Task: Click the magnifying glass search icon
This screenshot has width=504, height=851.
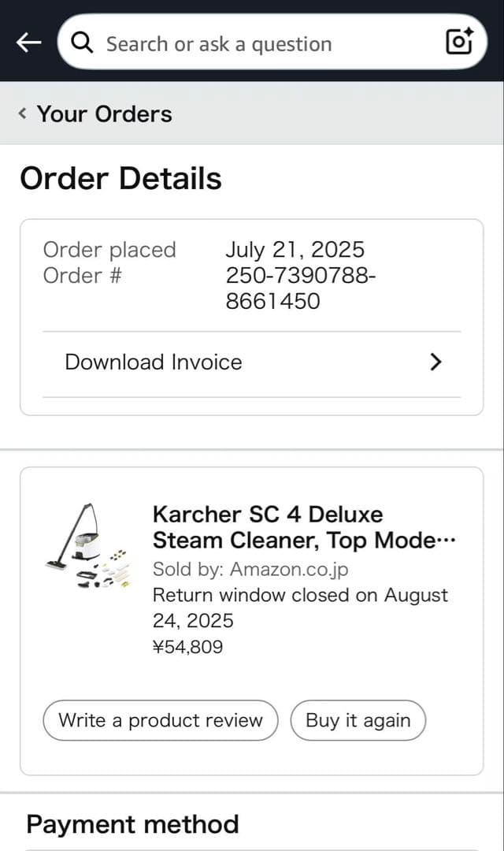Action: 82,43
